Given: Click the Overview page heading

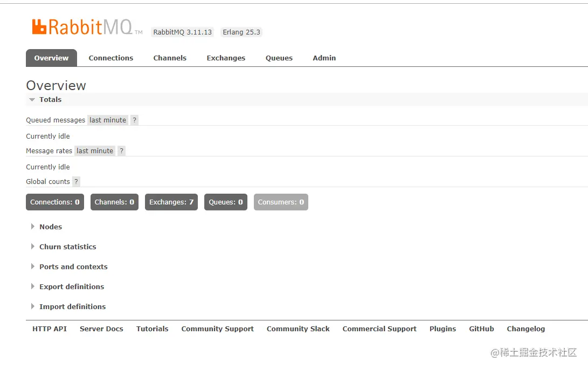Looking at the screenshot, I should (x=56, y=86).
